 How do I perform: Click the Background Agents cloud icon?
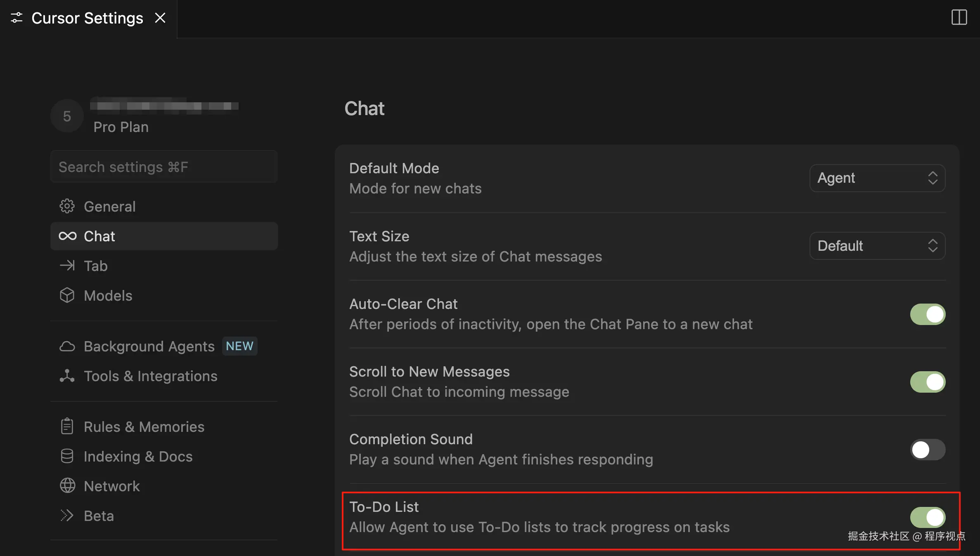pyautogui.click(x=67, y=346)
